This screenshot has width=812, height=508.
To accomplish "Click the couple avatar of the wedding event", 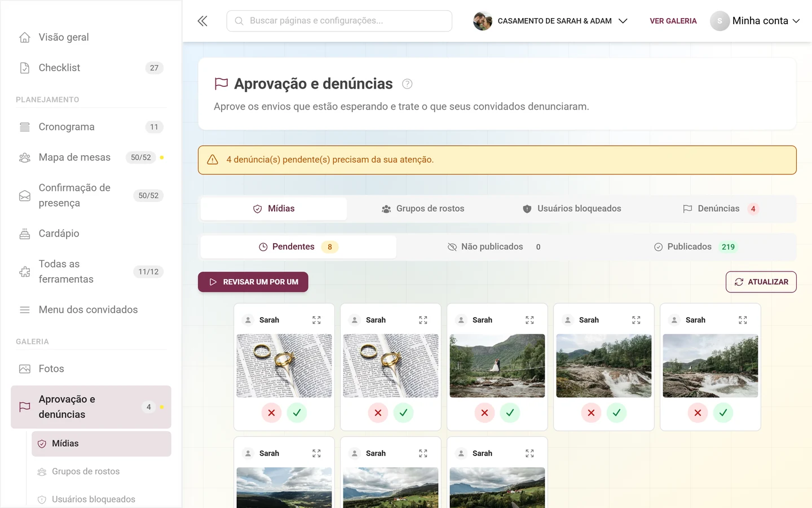I will click(483, 21).
